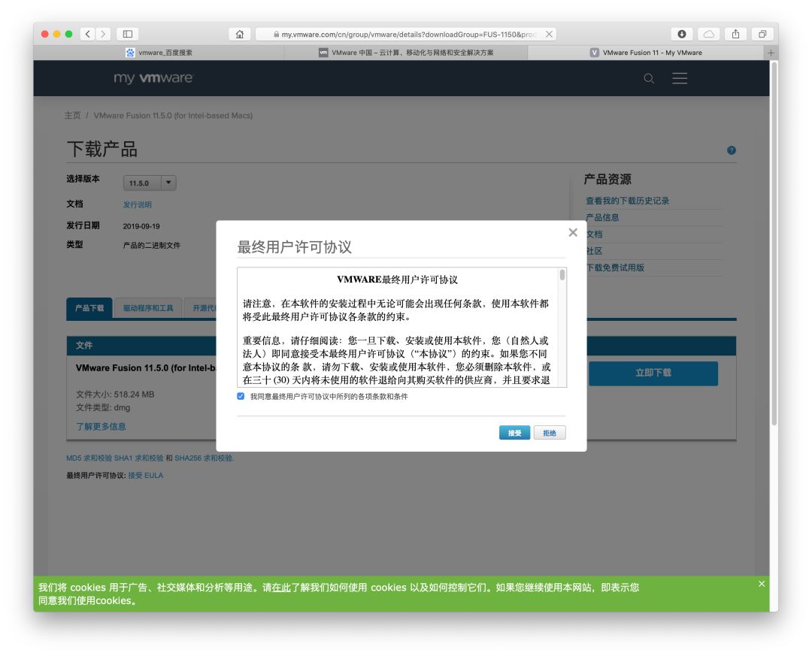Screen dimensions: 812x656
Task: Open the SHA256 求和校验 link
Action: [x=204, y=458]
